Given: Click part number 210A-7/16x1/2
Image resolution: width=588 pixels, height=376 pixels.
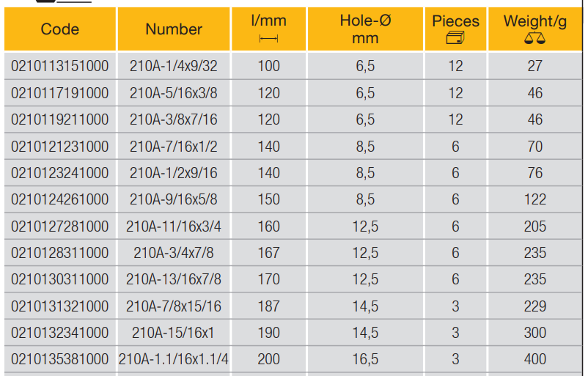Looking at the screenshot, I should pyautogui.click(x=174, y=147).
